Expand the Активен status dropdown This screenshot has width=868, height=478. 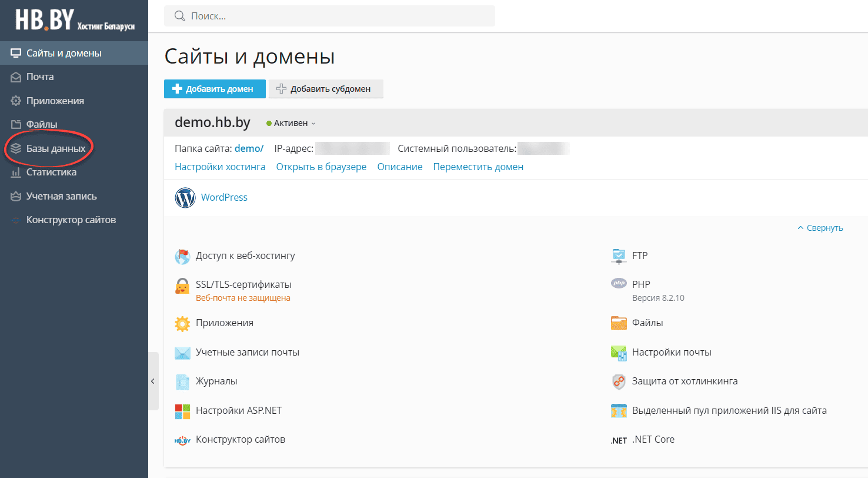pos(291,124)
